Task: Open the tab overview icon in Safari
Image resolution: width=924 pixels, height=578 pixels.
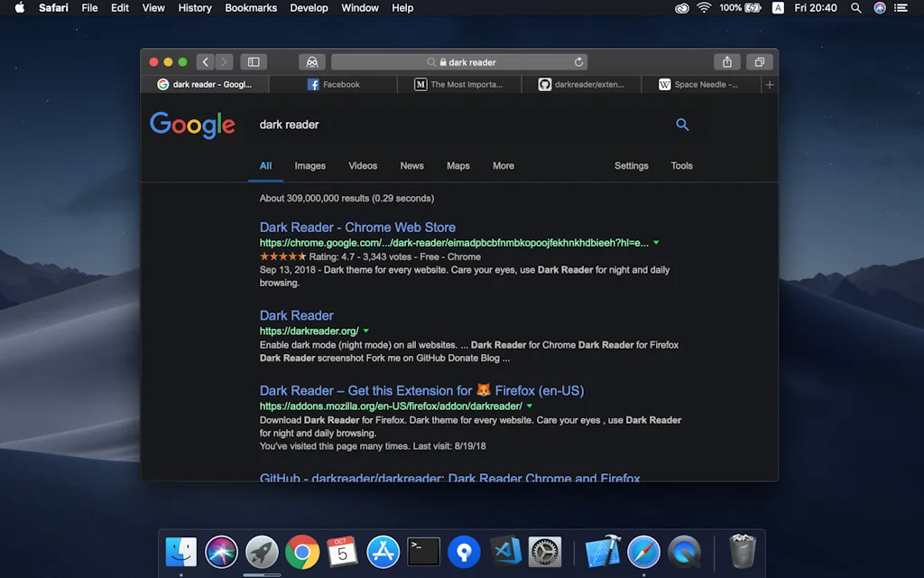Action: tap(759, 61)
